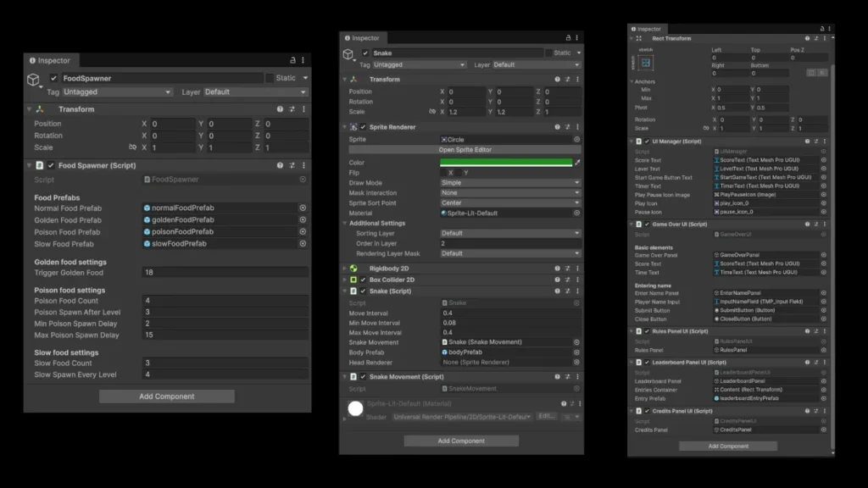Toggle Snake Static checkbox

[548, 53]
